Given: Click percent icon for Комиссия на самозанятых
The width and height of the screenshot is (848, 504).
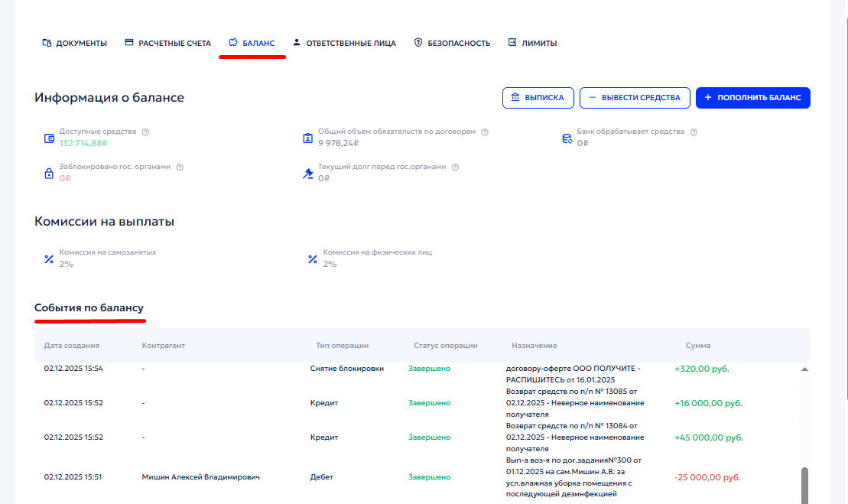Looking at the screenshot, I should tap(49, 259).
